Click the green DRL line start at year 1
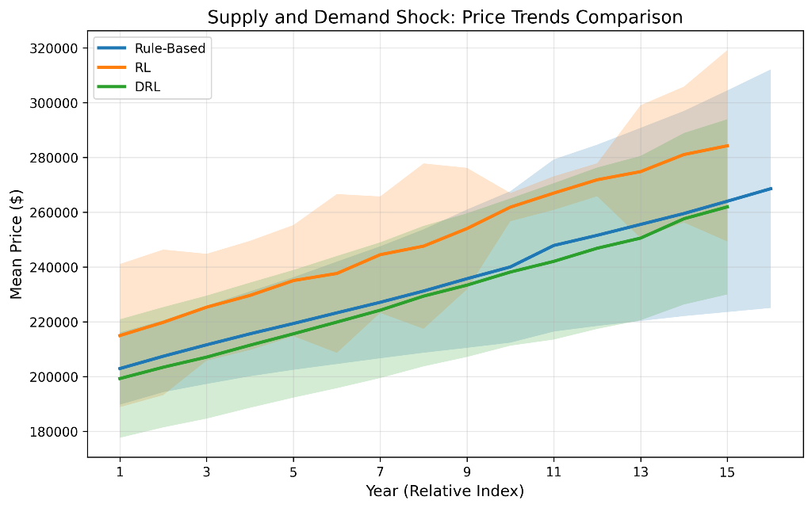The image size is (812, 508). 120,379
